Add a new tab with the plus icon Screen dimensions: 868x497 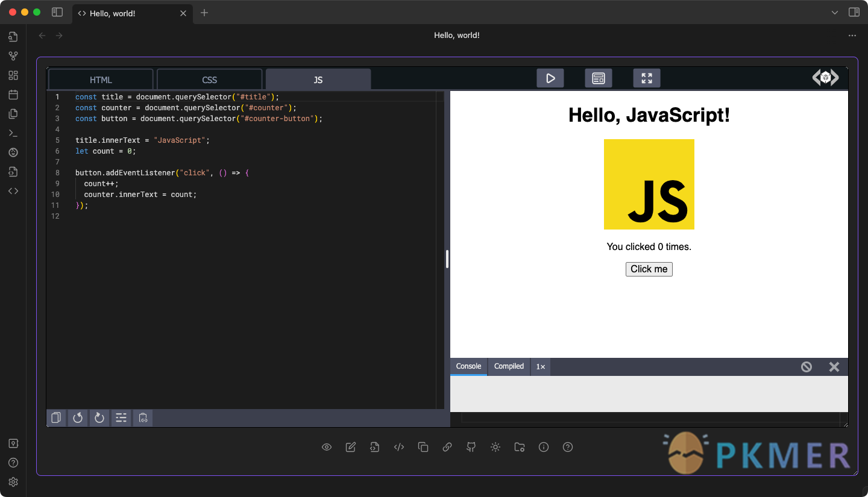[204, 13]
